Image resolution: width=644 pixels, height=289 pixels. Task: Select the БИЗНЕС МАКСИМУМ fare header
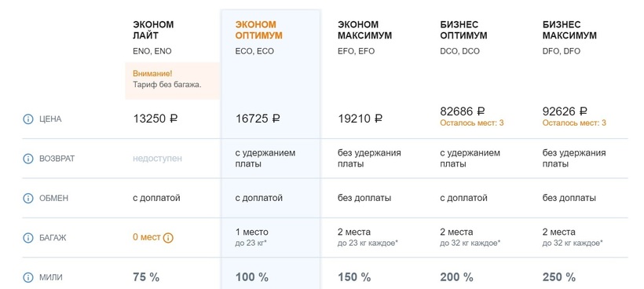(x=569, y=30)
